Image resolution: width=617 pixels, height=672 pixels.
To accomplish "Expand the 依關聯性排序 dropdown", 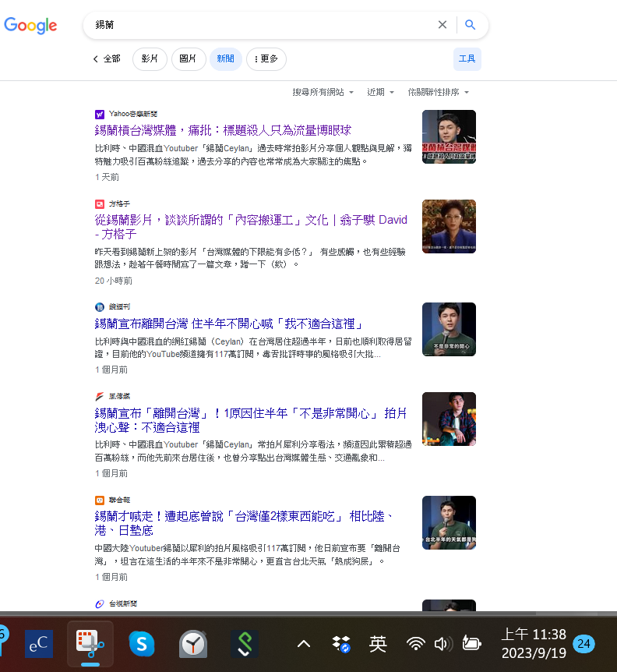I will pyautogui.click(x=438, y=92).
